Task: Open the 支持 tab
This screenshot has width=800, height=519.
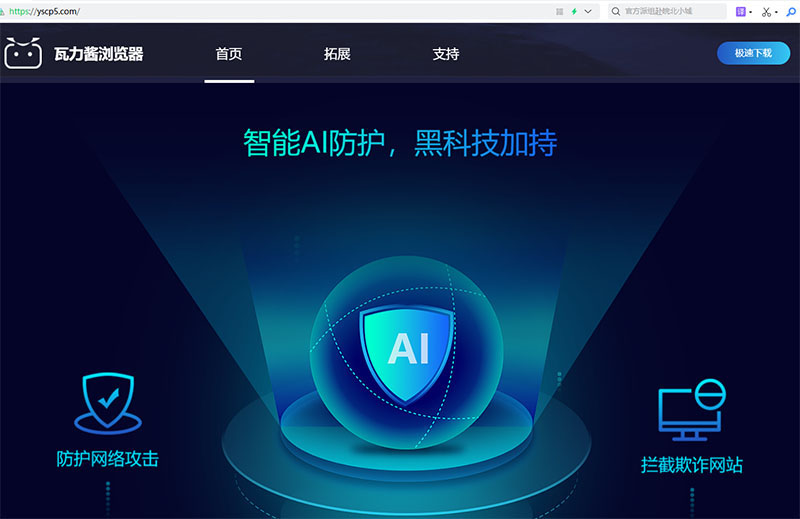Action: (x=446, y=54)
